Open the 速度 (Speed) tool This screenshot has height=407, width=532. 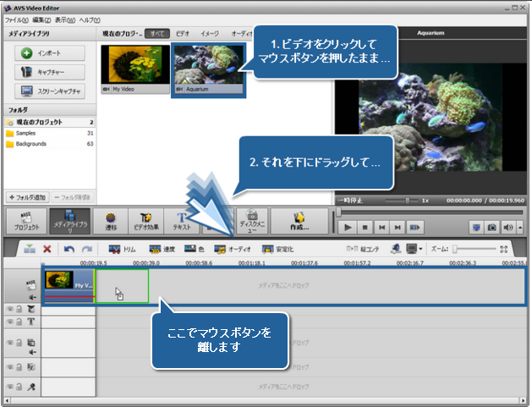[164, 250]
